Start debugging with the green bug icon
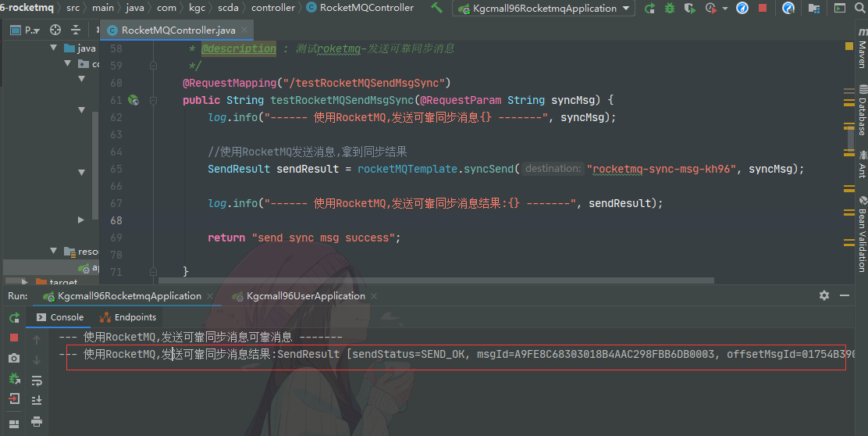The image size is (868, 436). click(x=669, y=9)
